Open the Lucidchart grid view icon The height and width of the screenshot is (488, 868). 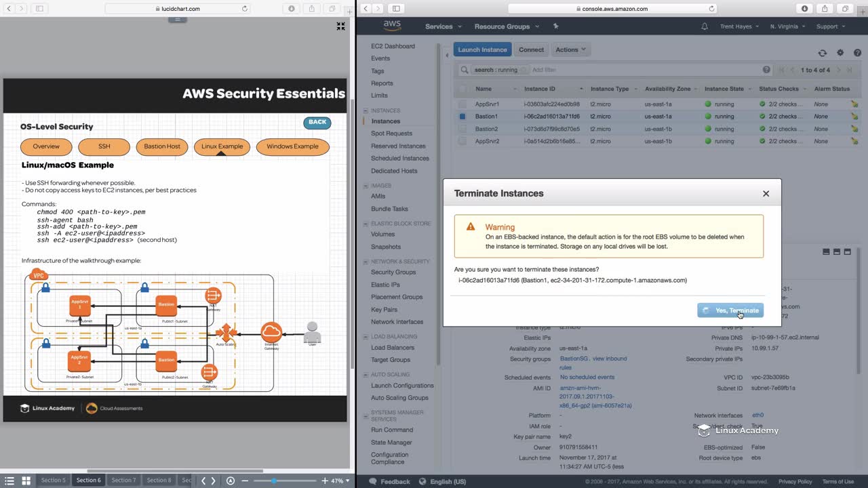(26, 481)
